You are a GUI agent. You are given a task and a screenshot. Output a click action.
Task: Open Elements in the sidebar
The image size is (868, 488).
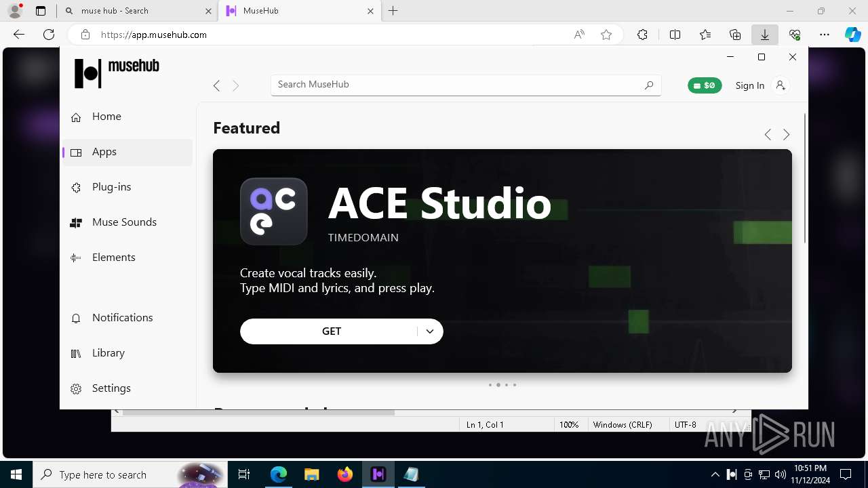point(127,258)
